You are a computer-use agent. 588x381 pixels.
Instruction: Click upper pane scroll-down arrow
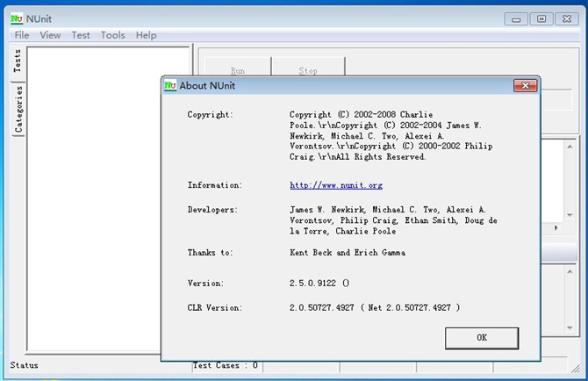(570, 215)
